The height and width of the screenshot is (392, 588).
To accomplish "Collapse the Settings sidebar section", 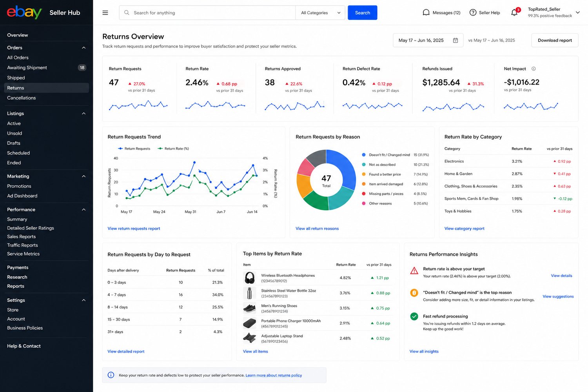I will pyautogui.click(x=83, y=300).
